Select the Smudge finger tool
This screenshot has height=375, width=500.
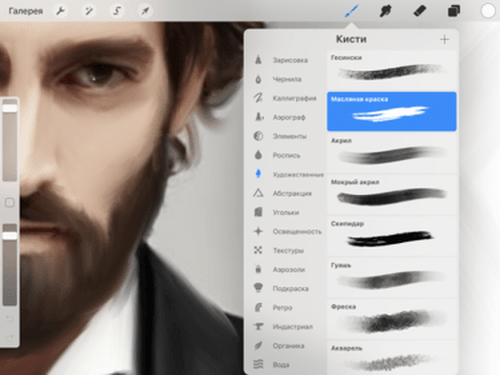pos(385,11)
